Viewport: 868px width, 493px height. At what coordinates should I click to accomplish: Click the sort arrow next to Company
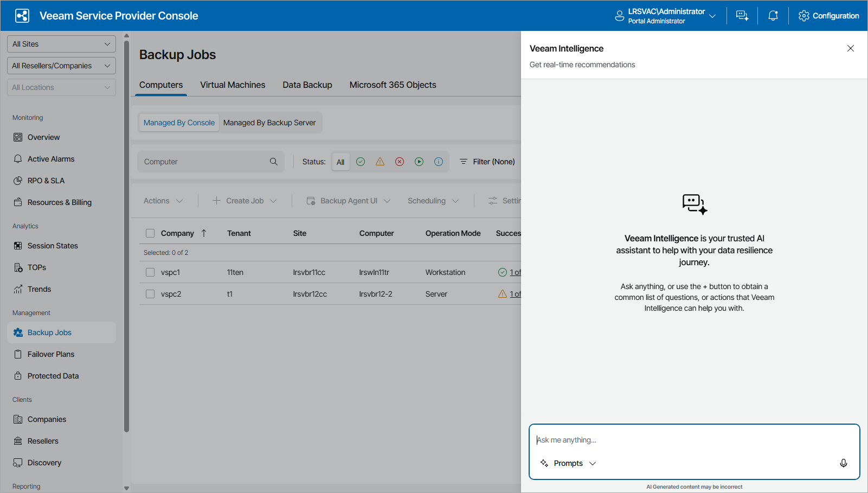click(x=204, y=233)
